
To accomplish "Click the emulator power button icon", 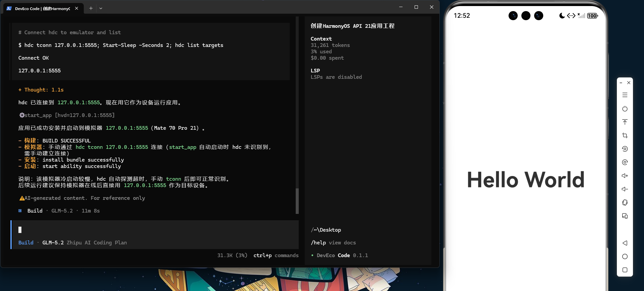I will pos(625,109).
